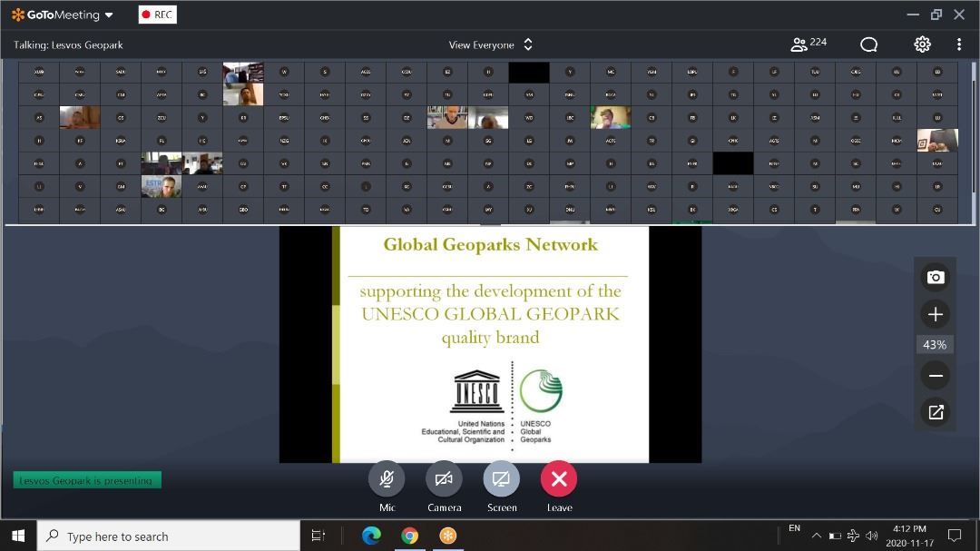This screenshot has width=980, height=551.
Task: Click the 'Lesvos Geopark is presenting' banner
Action: [x=87, y=480]
